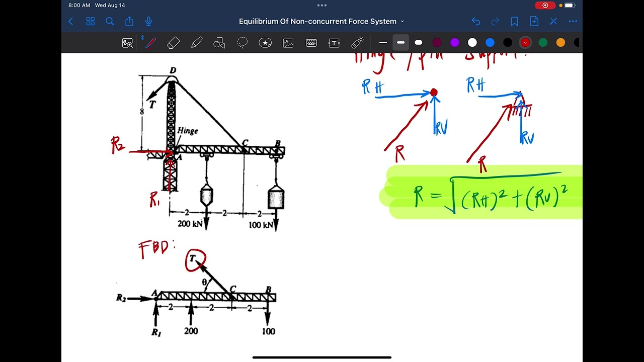Activate the laser pointer tool
The height and width of the screenshot is (362, 644).
pos(357,43)
